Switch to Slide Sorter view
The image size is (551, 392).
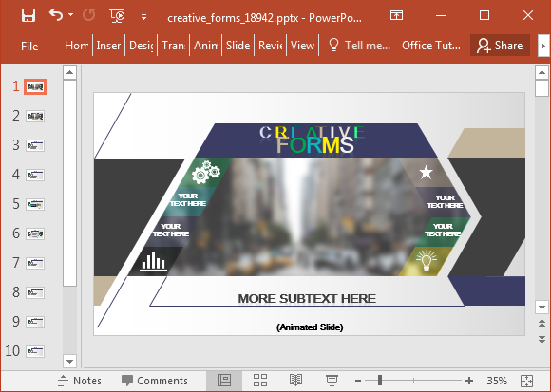tap(260, 381)
